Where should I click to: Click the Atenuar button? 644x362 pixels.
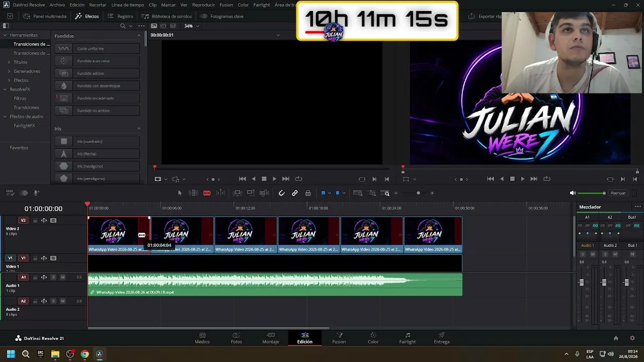(x=618, y=193)
